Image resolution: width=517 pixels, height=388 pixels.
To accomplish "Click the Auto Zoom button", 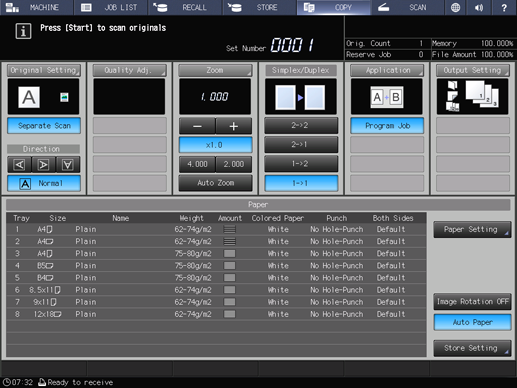I will [215, 183].
